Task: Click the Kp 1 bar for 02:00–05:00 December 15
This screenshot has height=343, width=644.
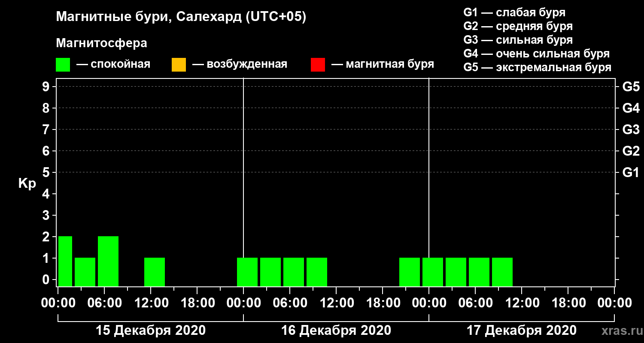Action: pos(85,272)
